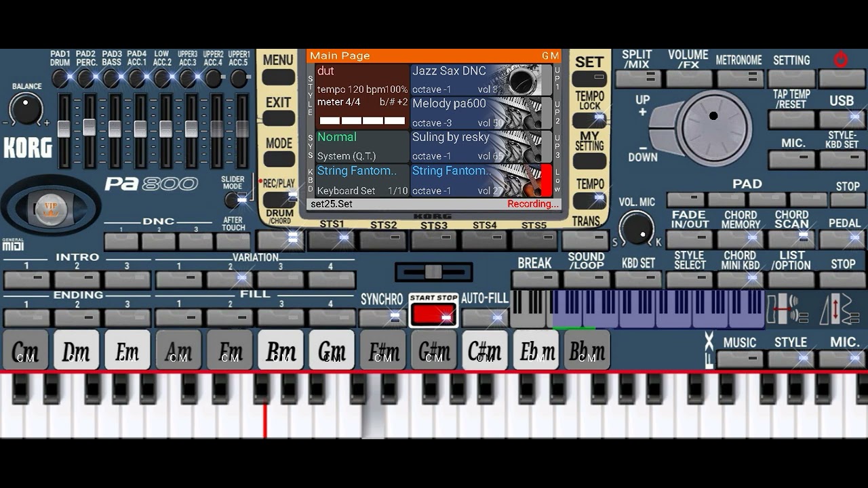
Task: Open the split point icon beside mini keyboard
Action: pyautogui.click(x=787, y=309)
